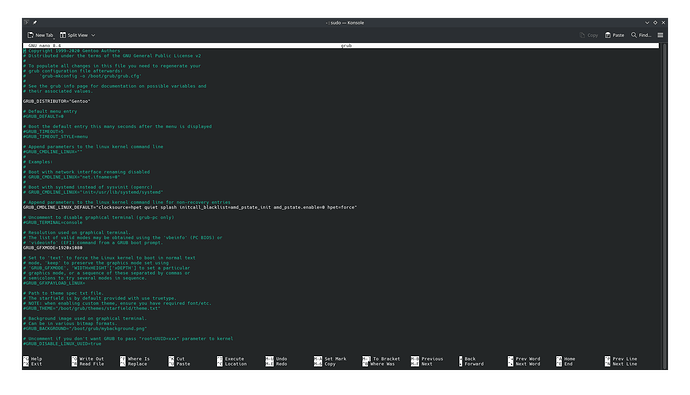Viewport: 690px width, 395px height.
Task: Maximize the Konsole window
Action: [655, 22]
